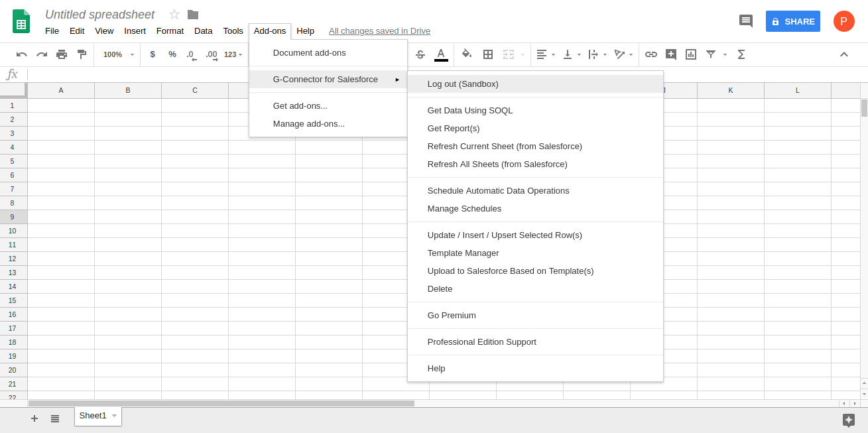This screenshot has width=868, height=433.
Task: Click the blue SHARE button
Action: (792, 21)
